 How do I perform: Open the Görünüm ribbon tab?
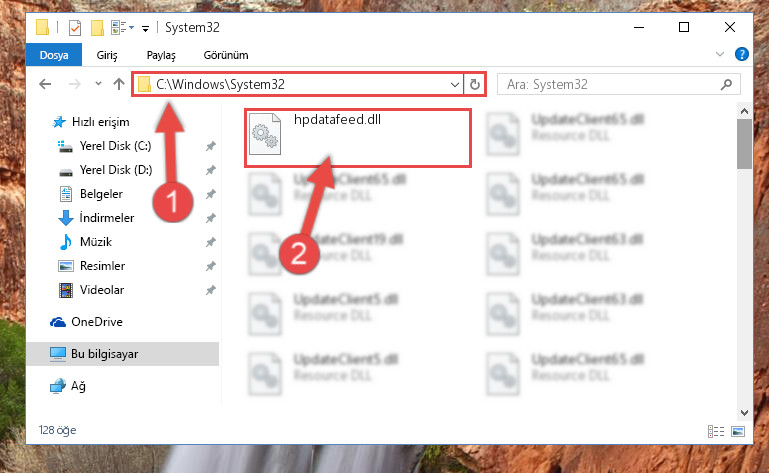pyautogui.click(x=226, y=55)
